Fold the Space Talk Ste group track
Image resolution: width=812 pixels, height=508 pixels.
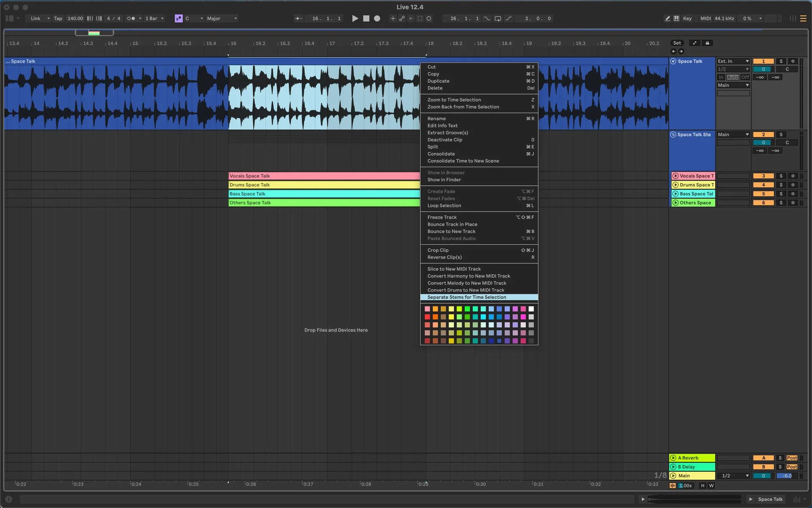[x=673, y=135]
